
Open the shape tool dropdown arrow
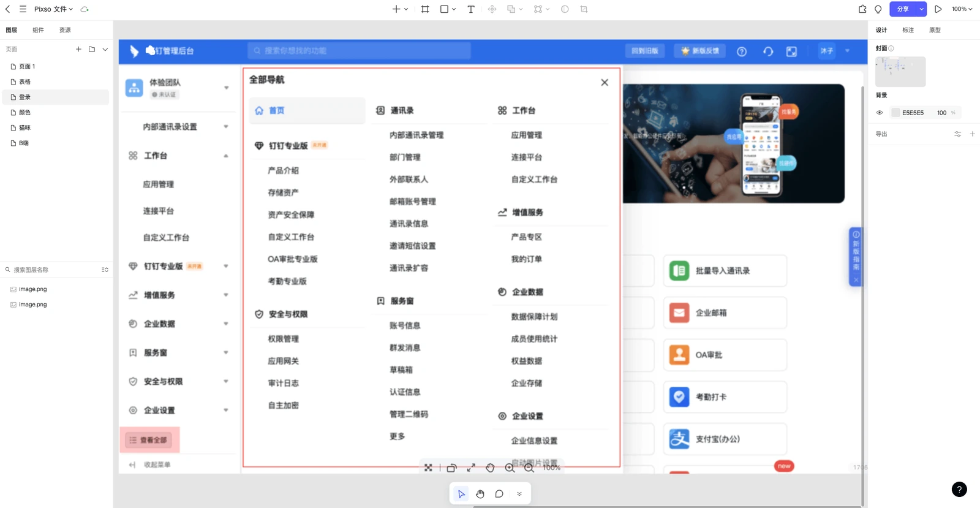[x=454, y=9]
